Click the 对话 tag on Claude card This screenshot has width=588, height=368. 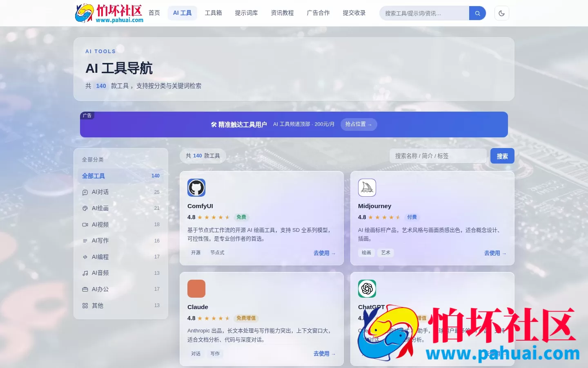[196, 354]
